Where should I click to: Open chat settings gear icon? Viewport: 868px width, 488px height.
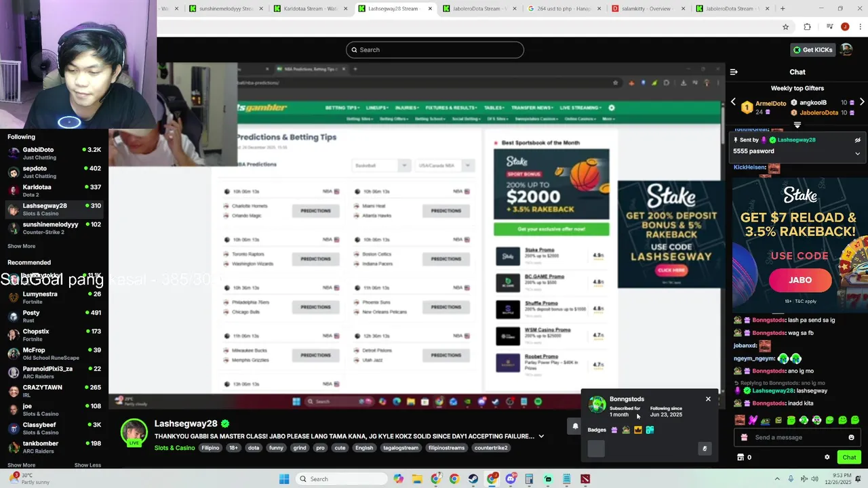827,457
